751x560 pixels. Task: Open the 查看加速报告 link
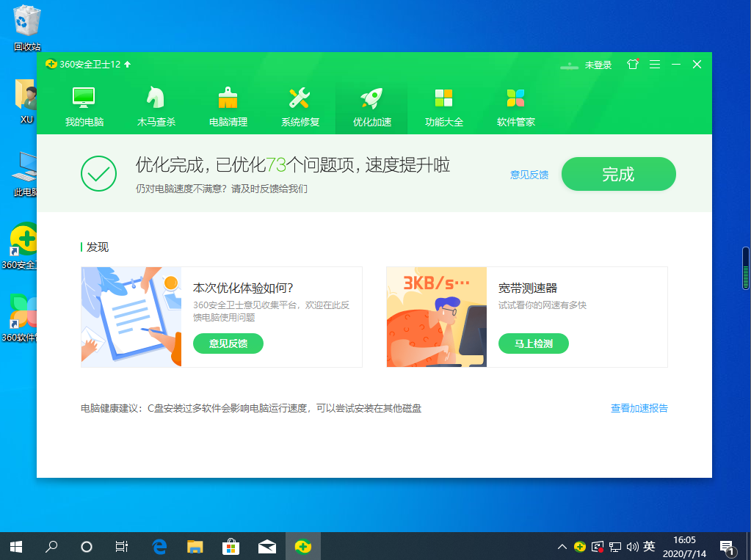click(x=639, y=408)
